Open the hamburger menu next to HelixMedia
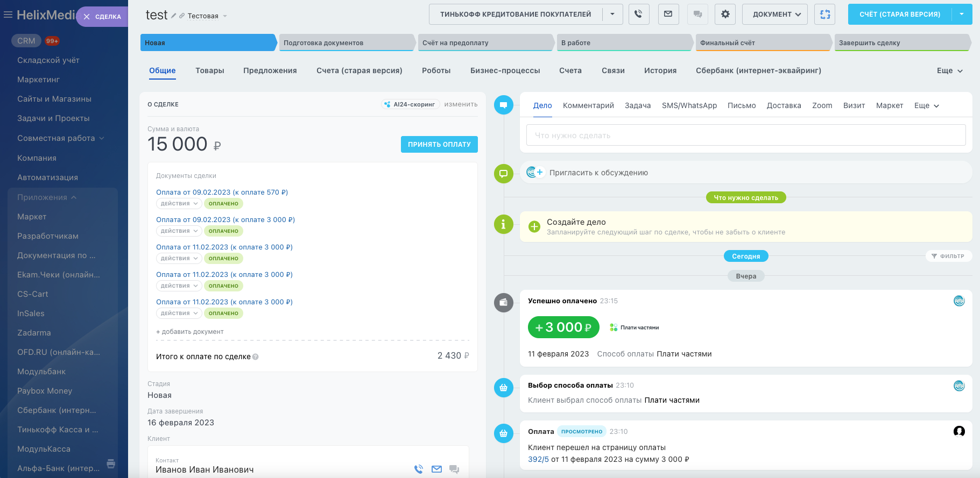This screenshot has width=980, height=478. click(8, 15)
